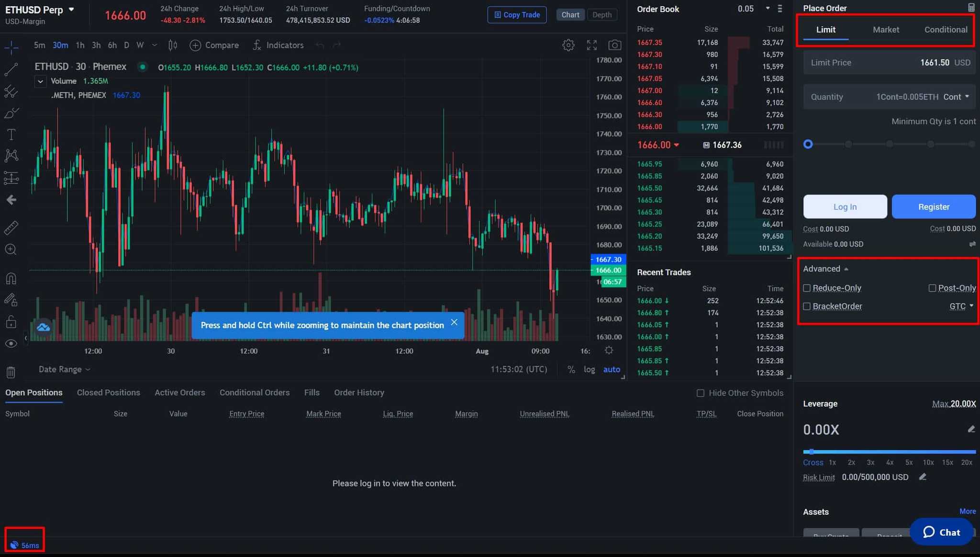This screenshot has height=557, width=980.
Task: Check the Hide Other Symbols option
Action: pos(701,393)
